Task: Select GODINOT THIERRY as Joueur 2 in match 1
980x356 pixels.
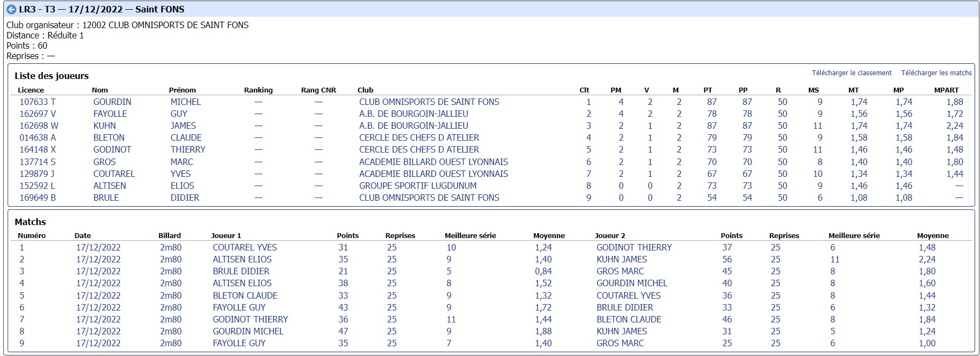Action: [634, 247]
